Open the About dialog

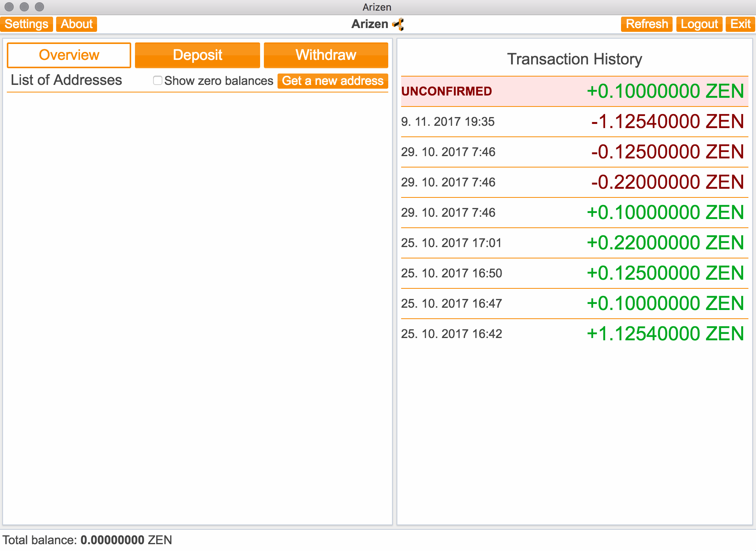(x=77, y=24)
